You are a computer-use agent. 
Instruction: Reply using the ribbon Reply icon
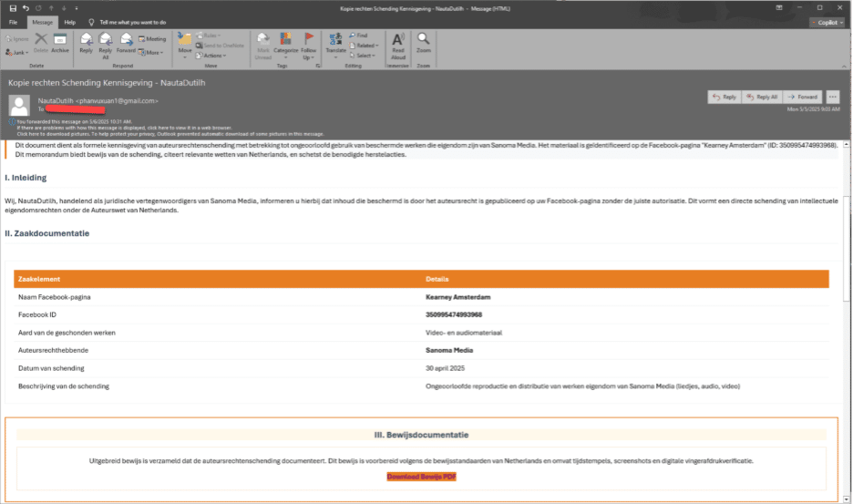(86, 43)
